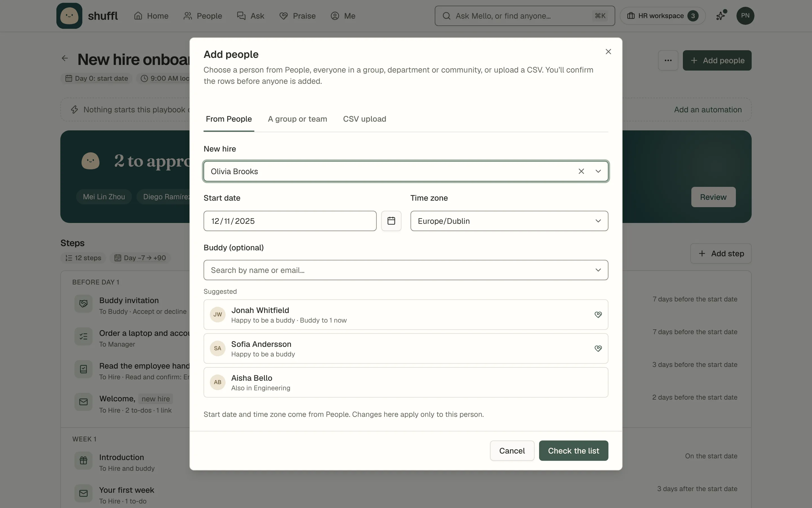
Task: Open the start date calendar picker
Action: click(x=391, y=221)
